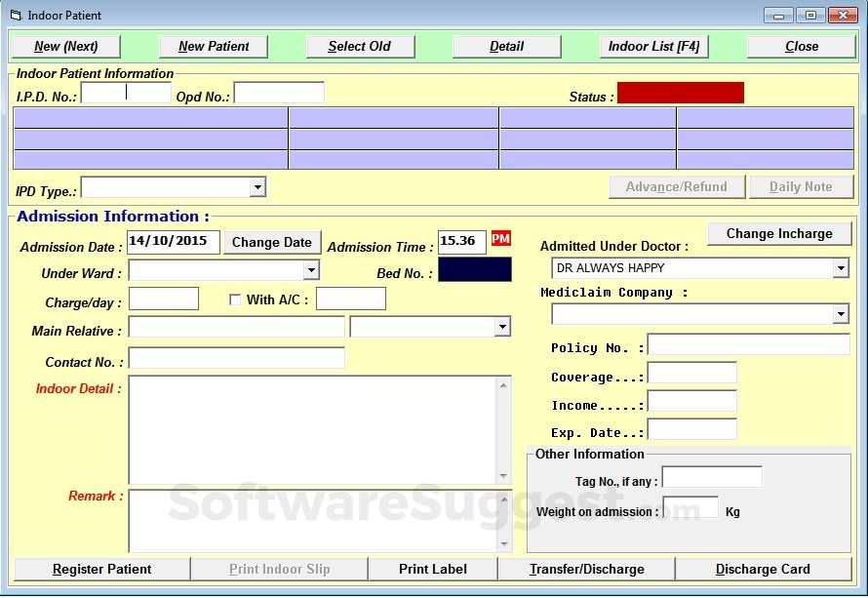868x598 pixels.
Task: Open the patient Detail view
Action: [506, 46]
